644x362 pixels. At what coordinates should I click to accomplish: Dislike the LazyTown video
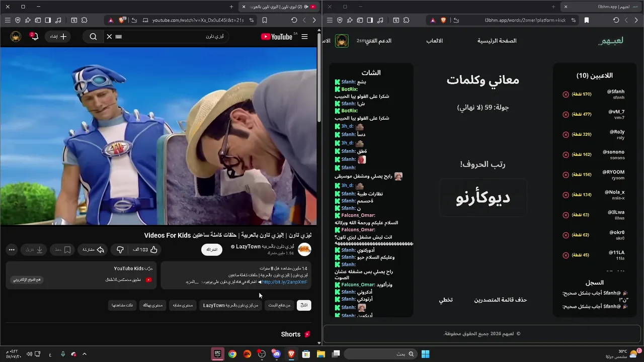pos(120,249)
